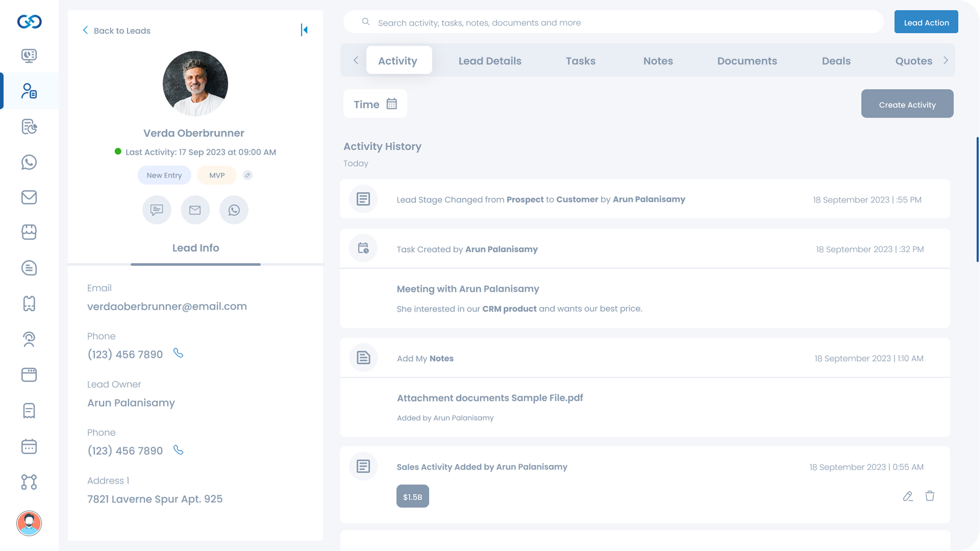Click the Create Activity button
The image size is (980, 551).
point(907,104)
